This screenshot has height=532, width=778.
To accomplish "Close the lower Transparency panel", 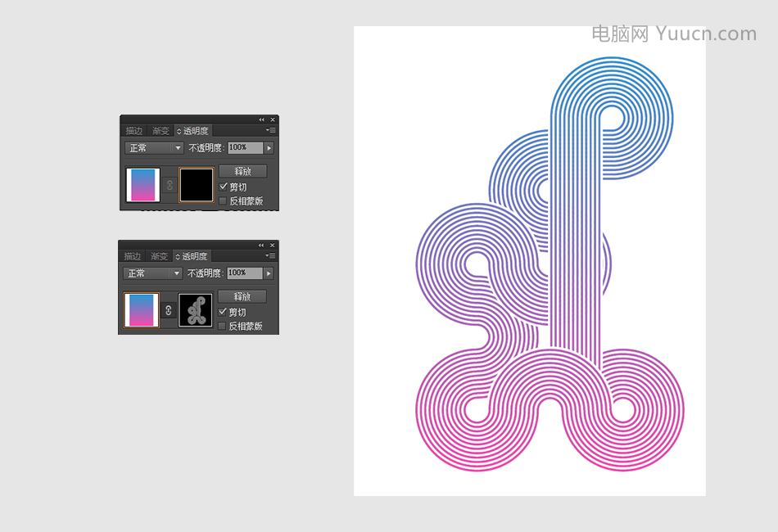I will click(272, 245).
